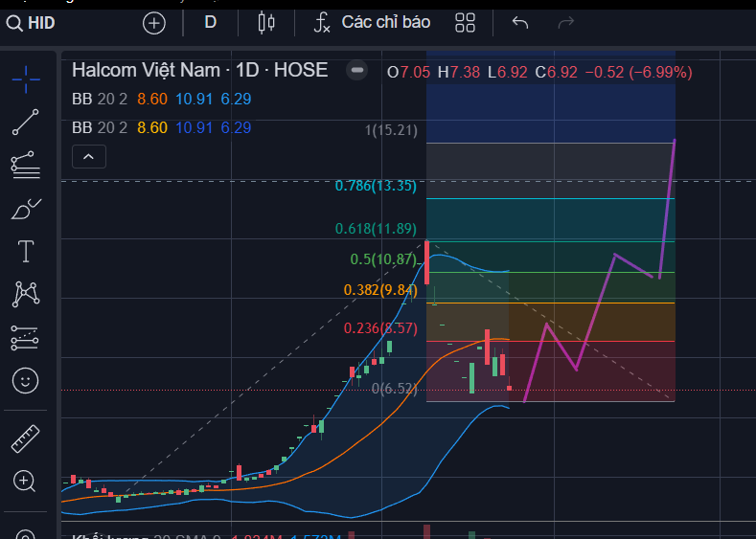The image size is (756, 539).
Task: Choose the Fibonacci tool in left toolbar
Action: coord(26,165)
